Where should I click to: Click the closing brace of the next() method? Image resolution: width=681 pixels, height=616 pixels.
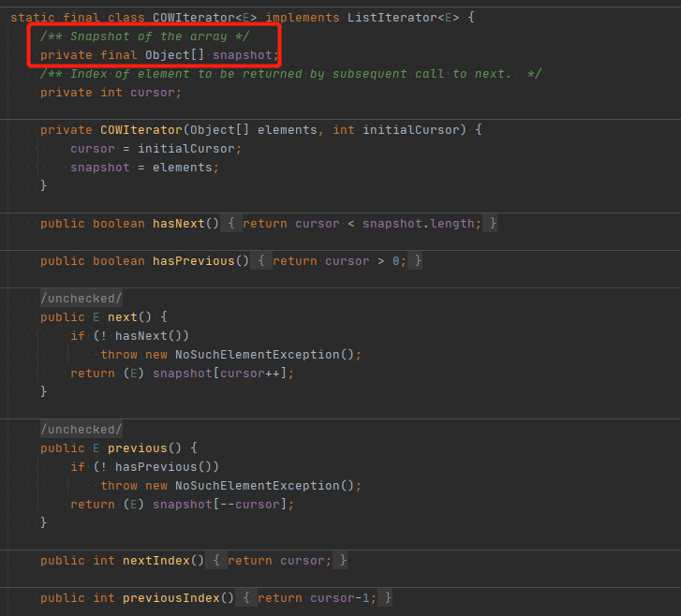coord(43,391)
